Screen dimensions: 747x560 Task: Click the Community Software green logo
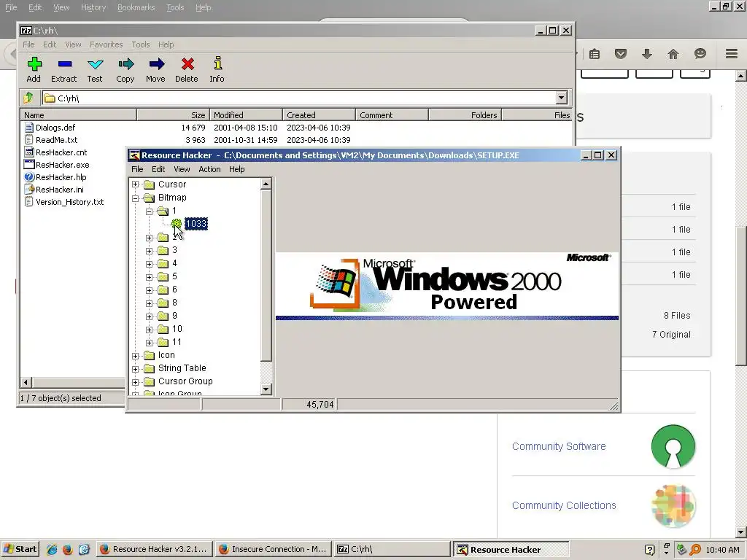[x=673, y=446]
